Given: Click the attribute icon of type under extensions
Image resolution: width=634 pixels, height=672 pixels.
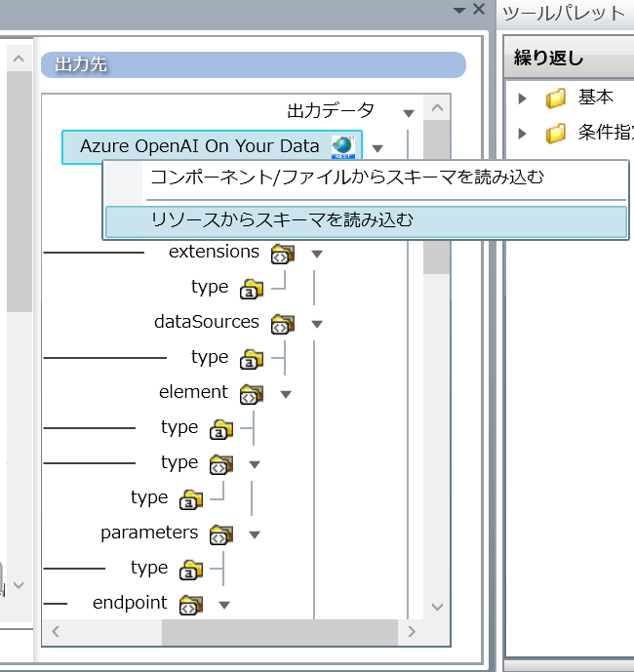Looking at the screenshot, I should (252, 289).
